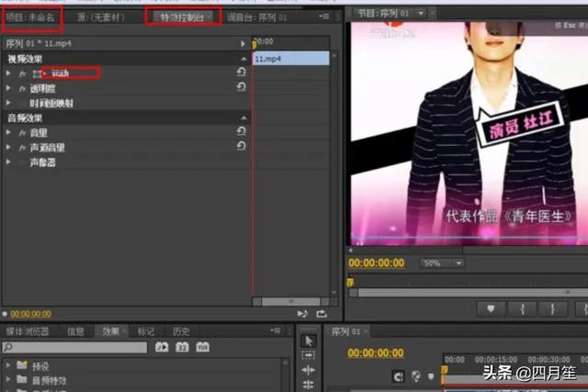Toggle the fx switch for 运动
588x392 pixels.
click(22, 73)
